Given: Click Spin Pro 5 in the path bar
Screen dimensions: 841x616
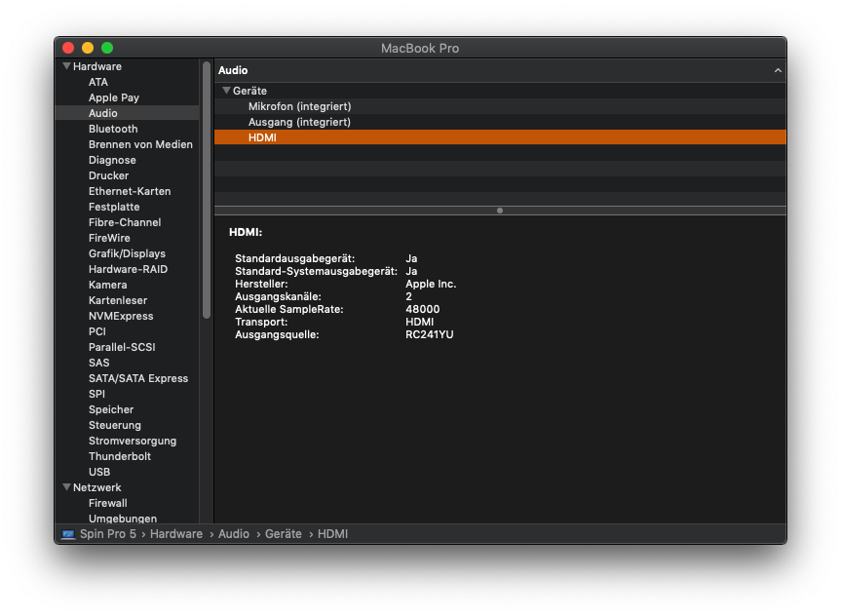Looking at the screenshot, I should (x=108, y=534).
